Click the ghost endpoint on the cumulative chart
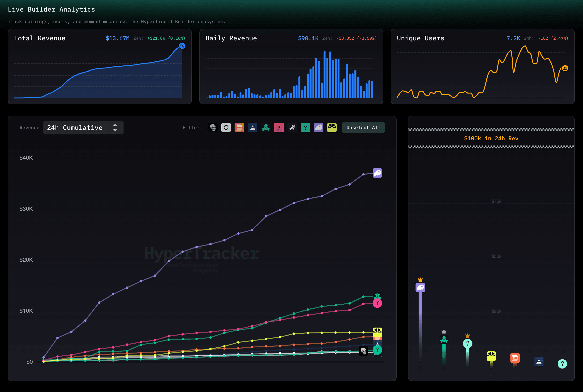 (377, 172)
